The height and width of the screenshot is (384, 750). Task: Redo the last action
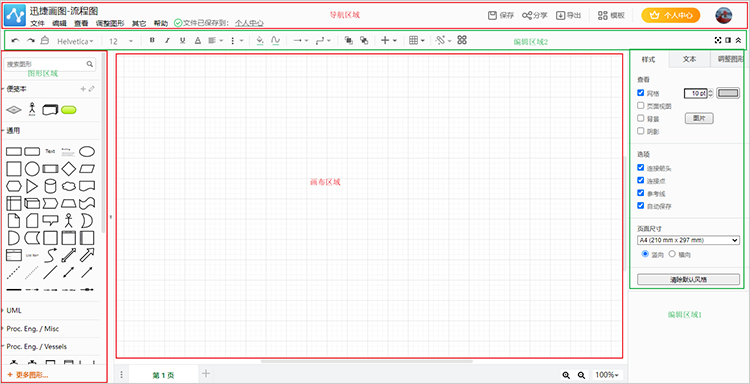[x=30, y=41]
